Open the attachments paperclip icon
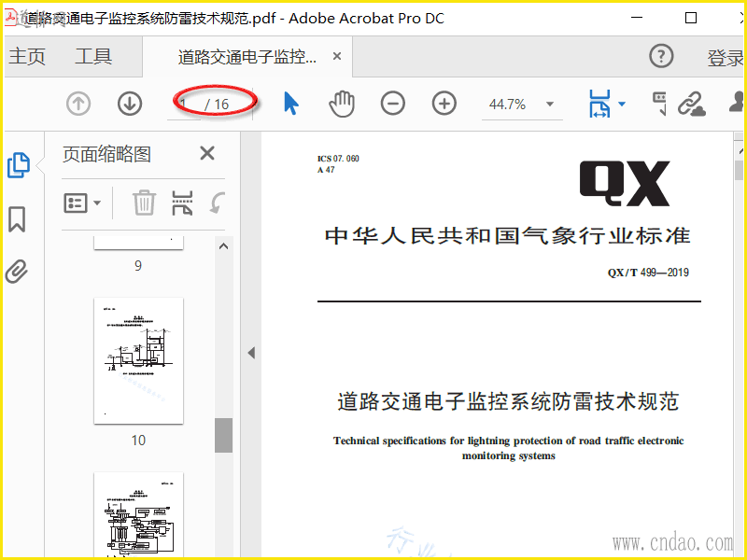 point(17,272)
